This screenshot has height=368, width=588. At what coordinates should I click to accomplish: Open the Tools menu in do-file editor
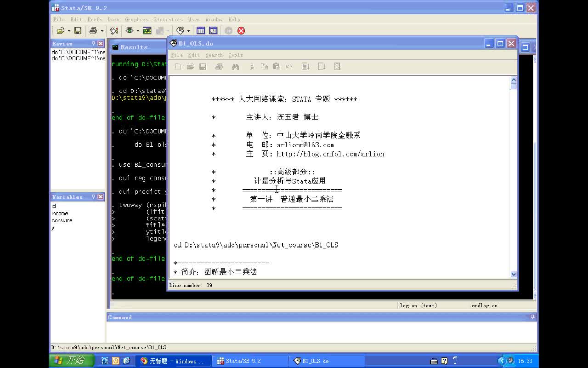(235, 55)
